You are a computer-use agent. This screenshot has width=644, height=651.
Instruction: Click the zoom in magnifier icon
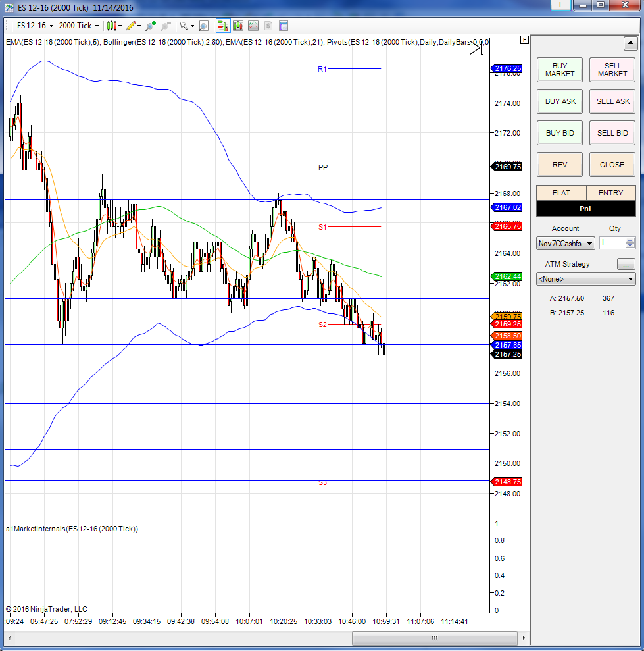click(x=151, y=26)
